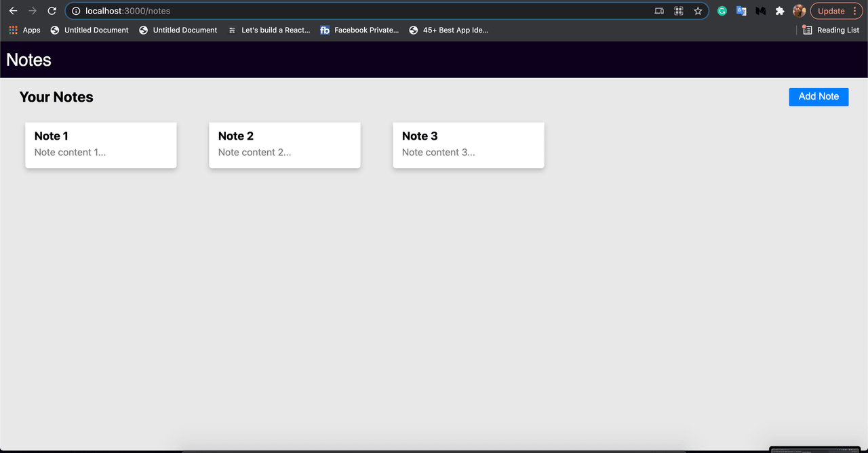Viewport: 868px width, 453px height.
Task: Open the Reading List
Action: point(831,30)
